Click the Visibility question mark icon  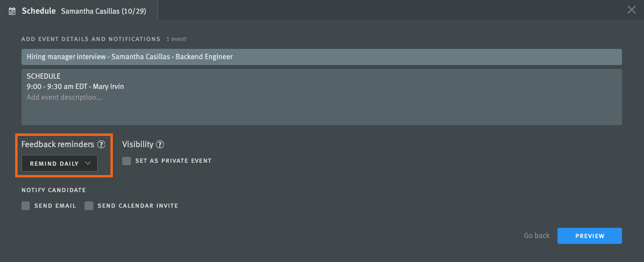[160, 144]
